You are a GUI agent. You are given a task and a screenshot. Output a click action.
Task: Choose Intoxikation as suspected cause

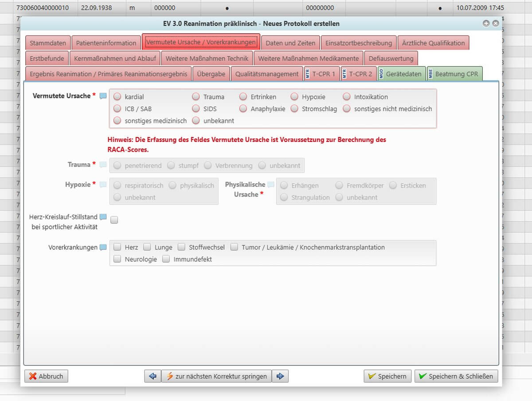(x=346, y=97)
